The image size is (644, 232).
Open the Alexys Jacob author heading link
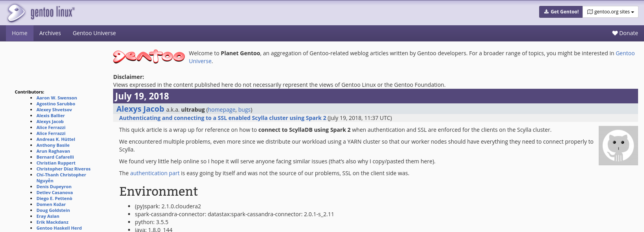click(140, 109)
